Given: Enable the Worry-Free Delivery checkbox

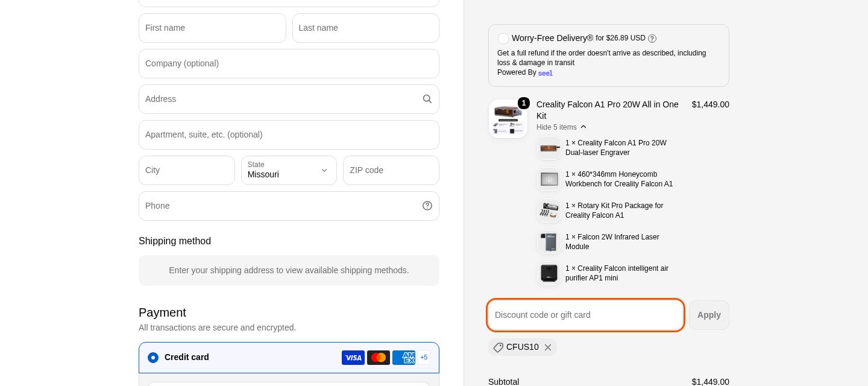Looking at the screenshot, I should click(x=503, y=39).
